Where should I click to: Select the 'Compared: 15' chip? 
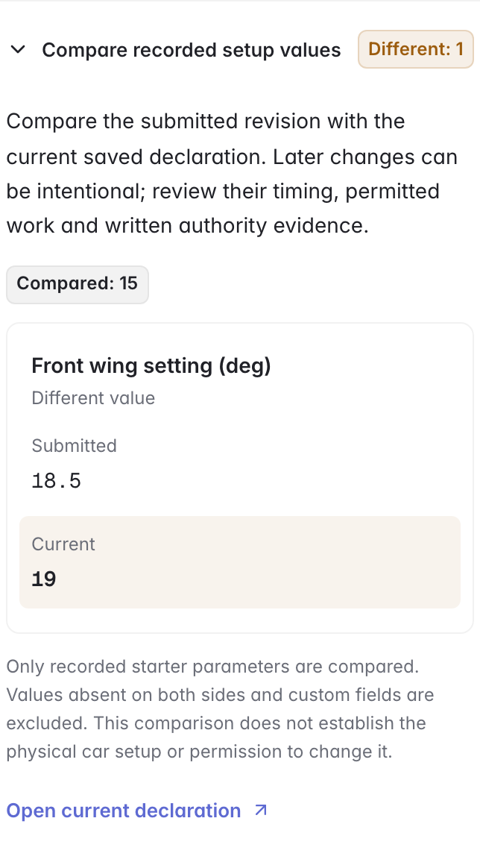(x=78, y=283)
